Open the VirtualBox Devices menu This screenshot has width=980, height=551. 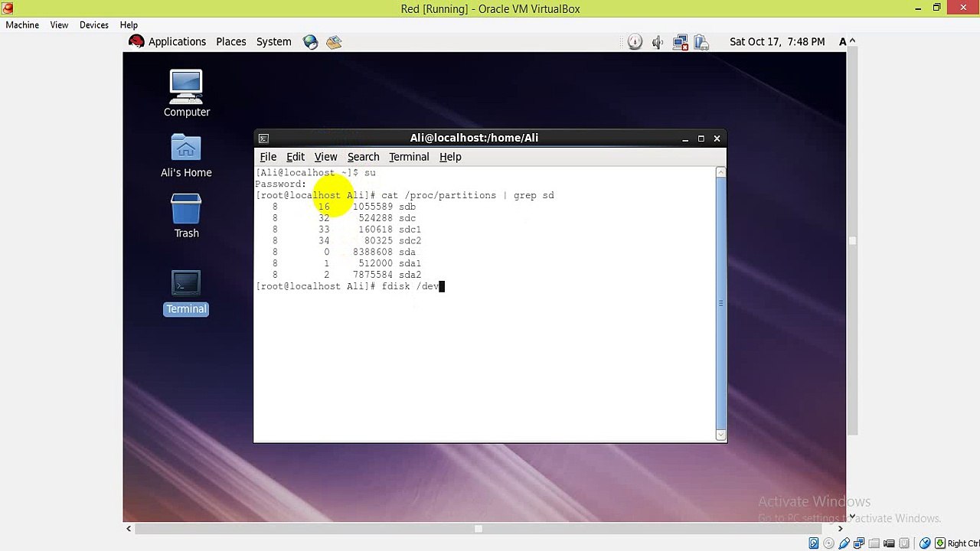(x=94, y=24)
